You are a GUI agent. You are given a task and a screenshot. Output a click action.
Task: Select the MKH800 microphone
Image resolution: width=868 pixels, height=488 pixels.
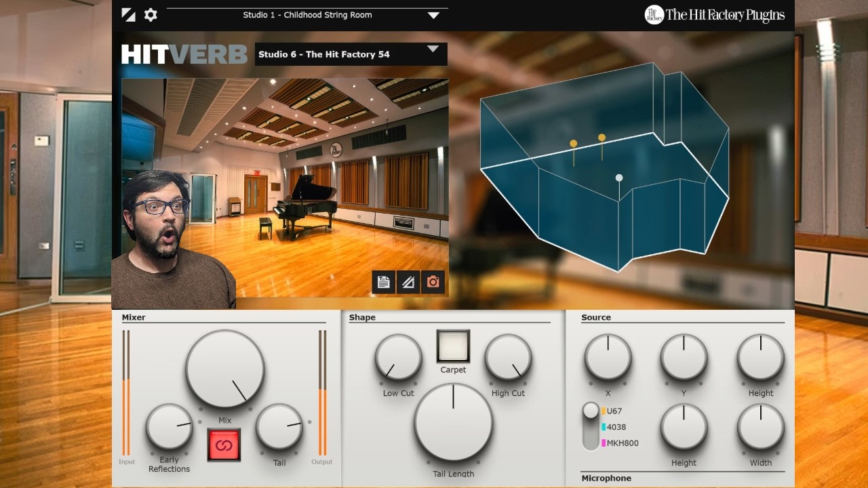pos(620,443)
